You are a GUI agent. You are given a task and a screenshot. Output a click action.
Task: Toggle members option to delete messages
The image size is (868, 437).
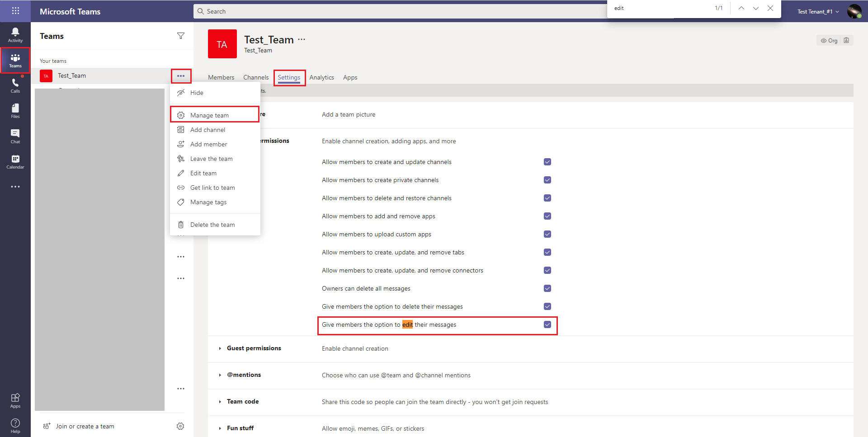[x=547, y=306]
